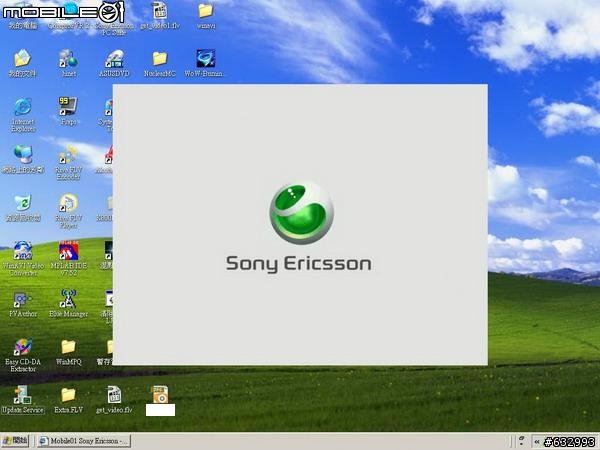Image resolution: width=600 pixels, height=450 pixels.
Task: Launch Internet Explorer from desktop
Action: [x=23, y=115]
